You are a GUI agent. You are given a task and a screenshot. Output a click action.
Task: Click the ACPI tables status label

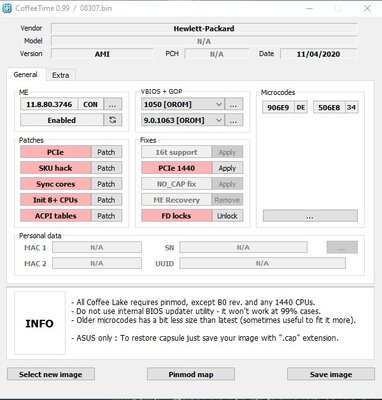tap(55, 216)
